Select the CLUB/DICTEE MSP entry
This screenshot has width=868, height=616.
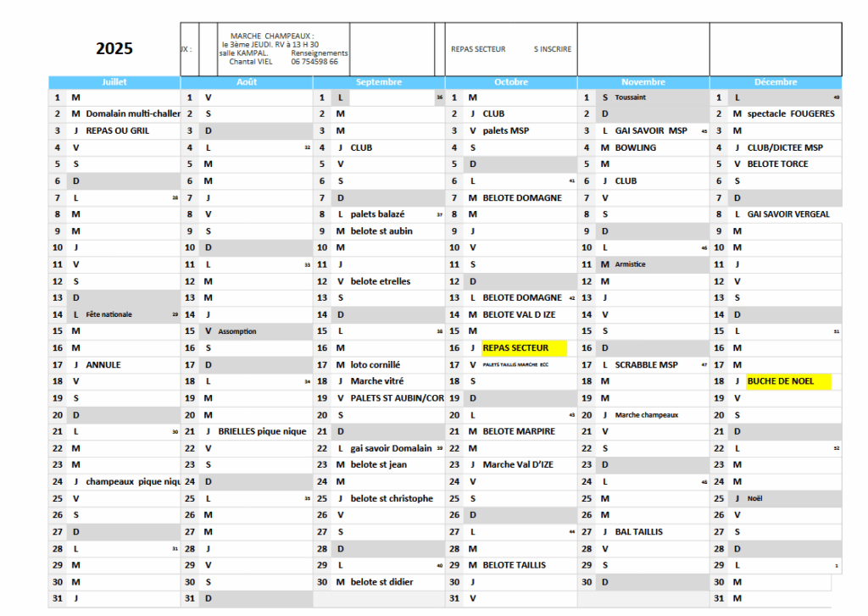point(785,147)
